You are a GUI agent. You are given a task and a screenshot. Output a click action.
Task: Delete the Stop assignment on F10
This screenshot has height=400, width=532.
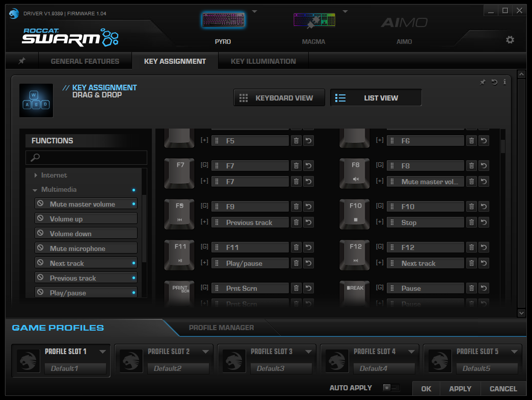[x=471, y=222]
